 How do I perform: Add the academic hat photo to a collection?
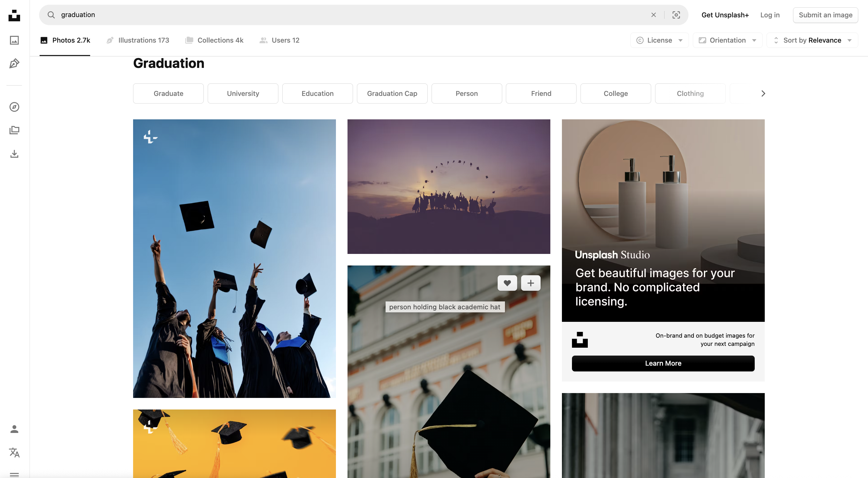(x=530, y=283)
